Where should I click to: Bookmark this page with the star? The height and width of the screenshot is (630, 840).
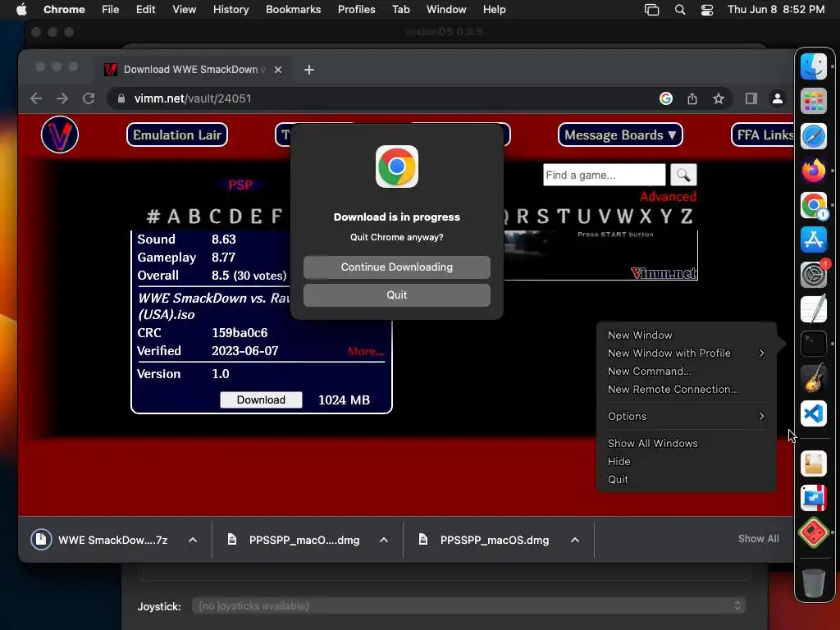[719, 98]
